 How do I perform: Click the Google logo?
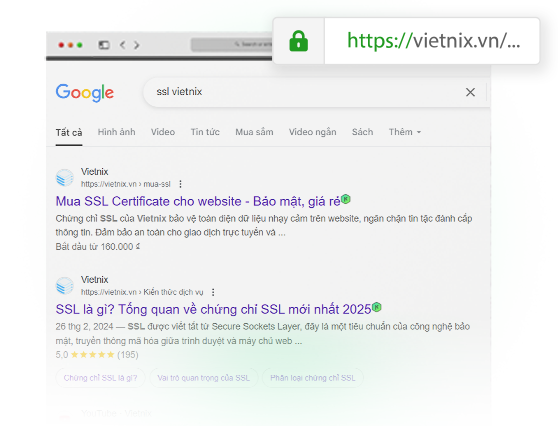click(x=85, y=93)
